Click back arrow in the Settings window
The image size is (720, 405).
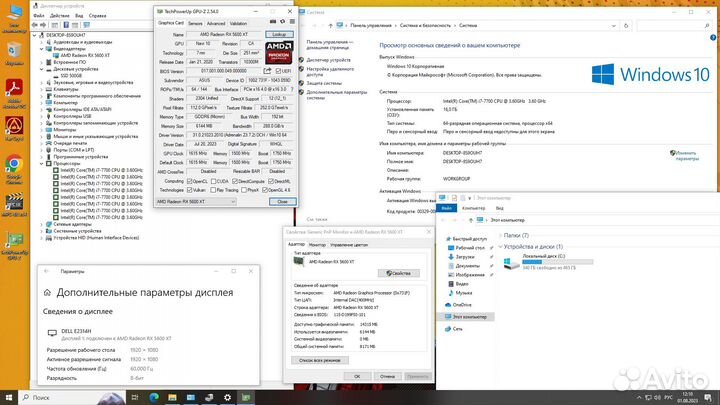tap(46, 271)
